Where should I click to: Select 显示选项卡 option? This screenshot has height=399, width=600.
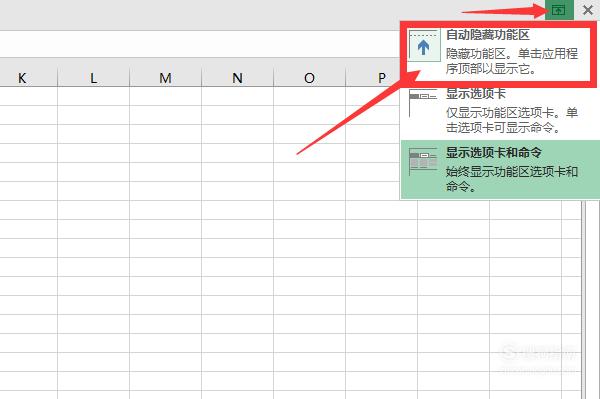pyautogui.click(x=500, y=111)
